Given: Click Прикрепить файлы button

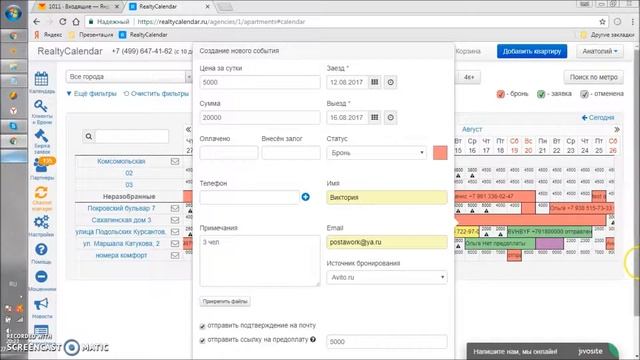Looking at the screenshot, I should tap(225, 302).
